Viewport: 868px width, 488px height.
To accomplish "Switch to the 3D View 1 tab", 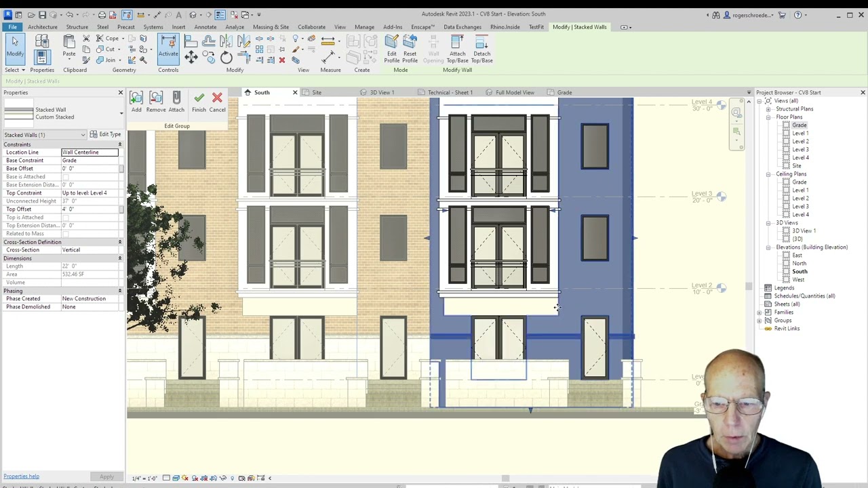I will click(382, 92).
